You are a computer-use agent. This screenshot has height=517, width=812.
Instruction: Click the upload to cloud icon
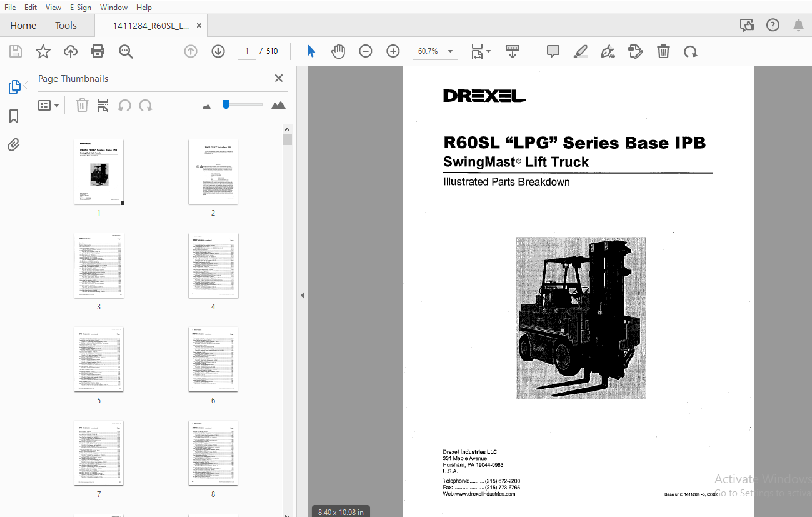(x=71, y=51)
